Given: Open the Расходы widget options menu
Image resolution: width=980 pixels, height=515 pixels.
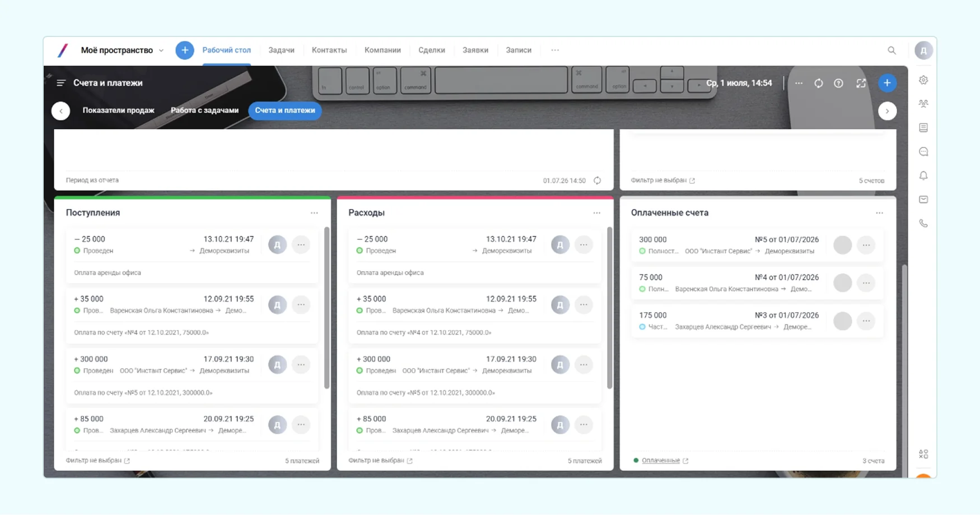Looking at the screenshot, I should point(597,213).
